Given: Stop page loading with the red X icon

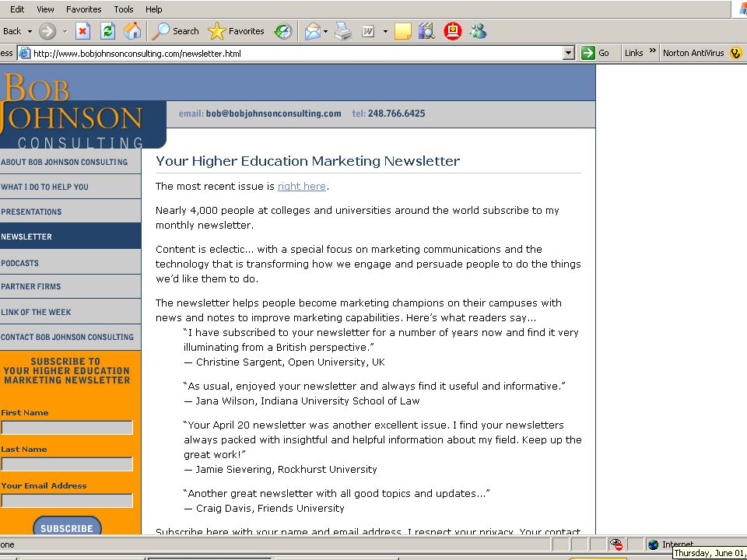Looking at the screenshot, I should point(82,31).
